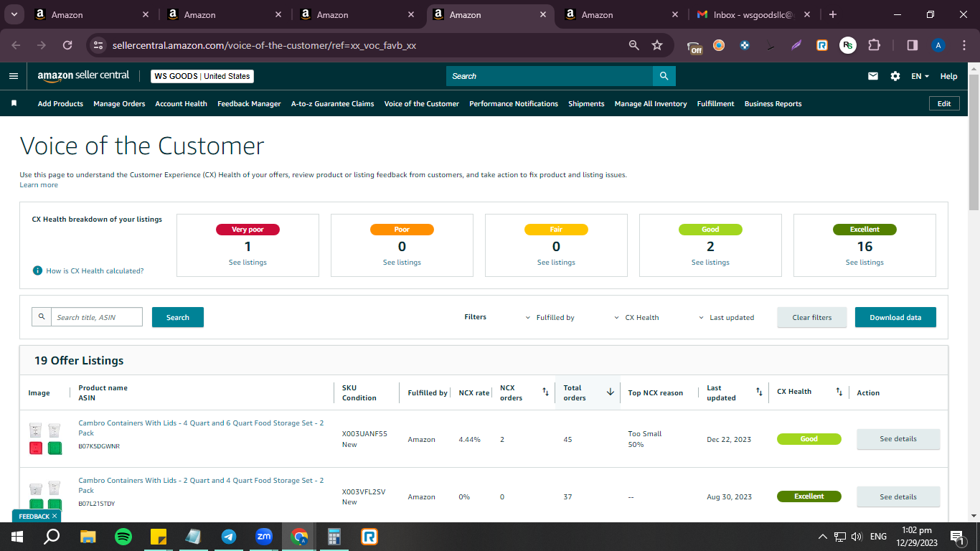Open the Calculator from the taskbar
Screen dimensions: 980x551
[334, 537]
